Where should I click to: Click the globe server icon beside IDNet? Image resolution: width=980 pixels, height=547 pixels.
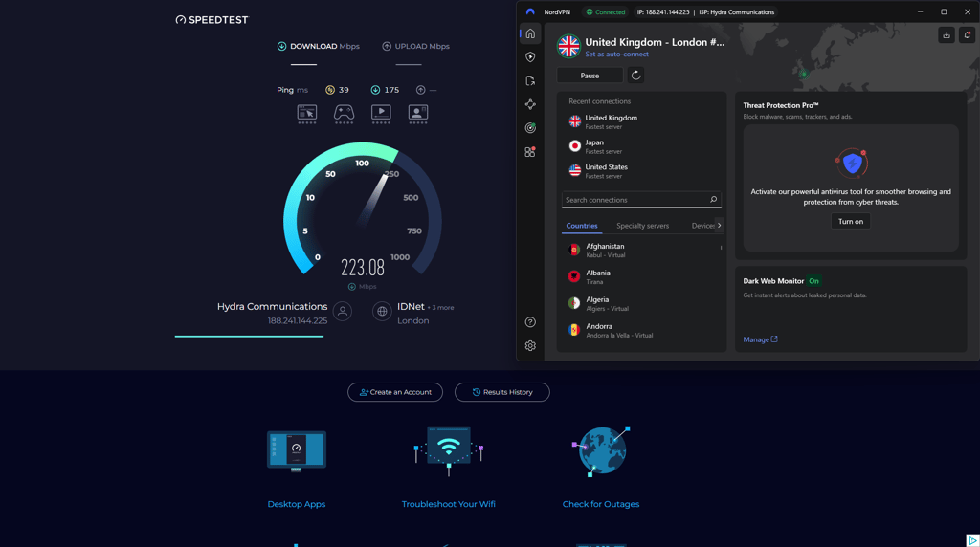pos(382,311)
